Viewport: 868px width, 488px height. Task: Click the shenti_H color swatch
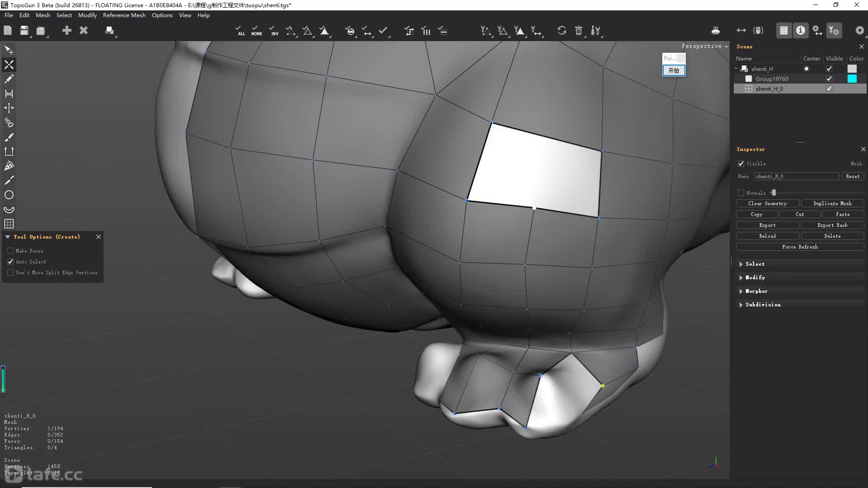(852, 69)
